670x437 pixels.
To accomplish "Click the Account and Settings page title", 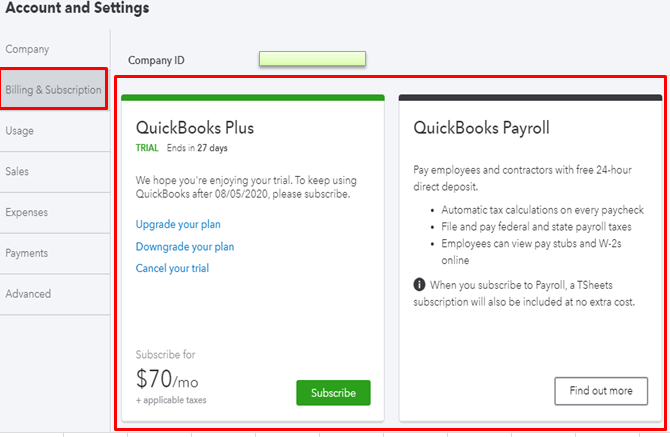I will click(x=75, y=9).
